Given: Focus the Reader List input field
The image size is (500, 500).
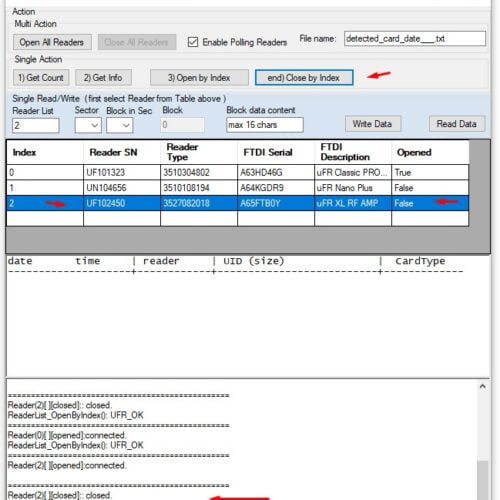Looking at the screenshot, I should click(x=36, y=126).
